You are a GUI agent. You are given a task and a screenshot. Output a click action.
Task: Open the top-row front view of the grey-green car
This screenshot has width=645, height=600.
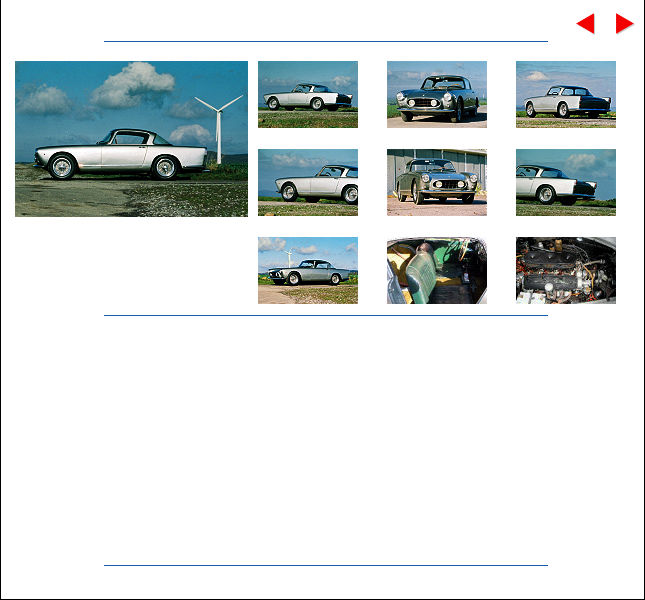point(437,95)
